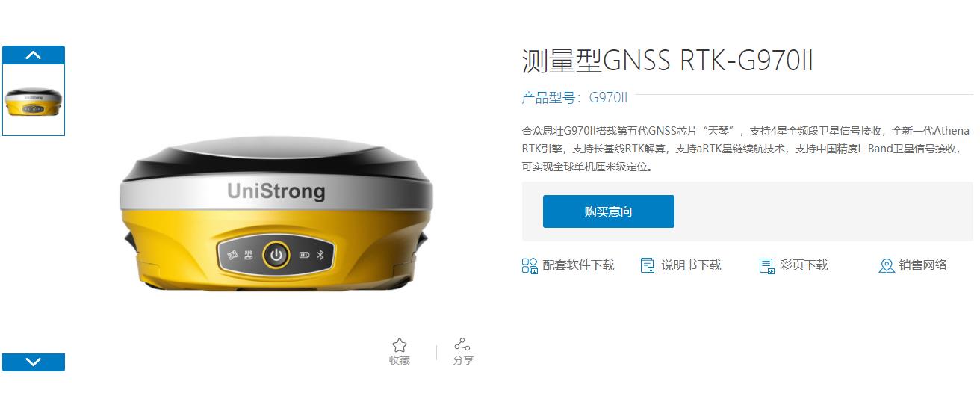
Task: Click the 收藏 label text
Action: pyautogui.click(x=400, y=360)
